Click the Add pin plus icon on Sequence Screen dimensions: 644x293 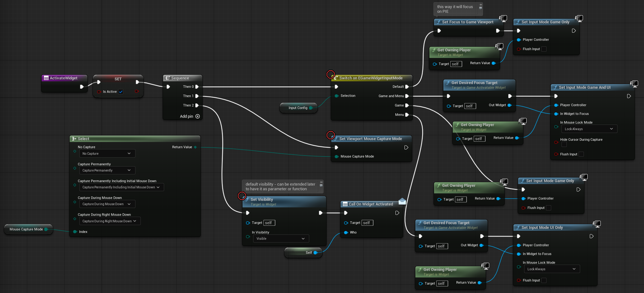(197, 116)
